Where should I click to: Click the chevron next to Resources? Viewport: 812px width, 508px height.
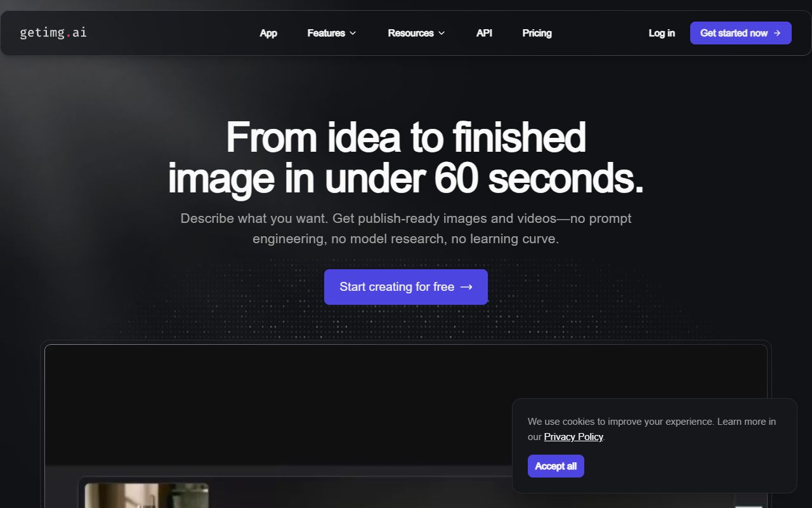441,33
